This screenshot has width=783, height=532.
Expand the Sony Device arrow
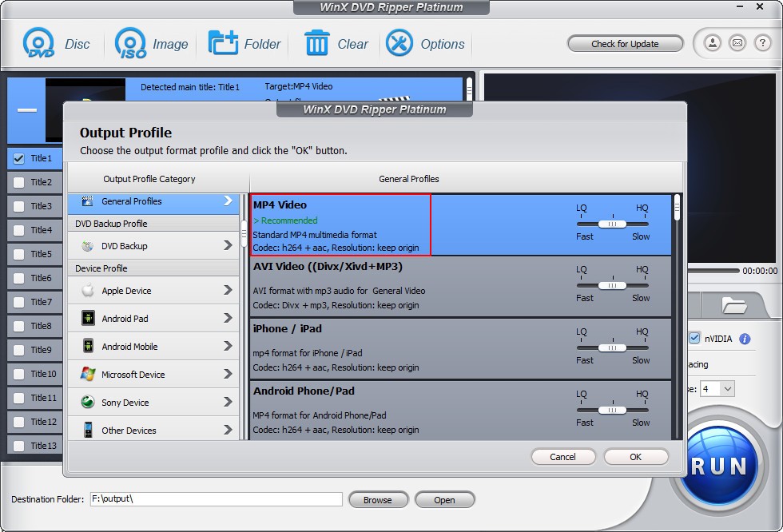pyautogui.click(x=228, y=402)
